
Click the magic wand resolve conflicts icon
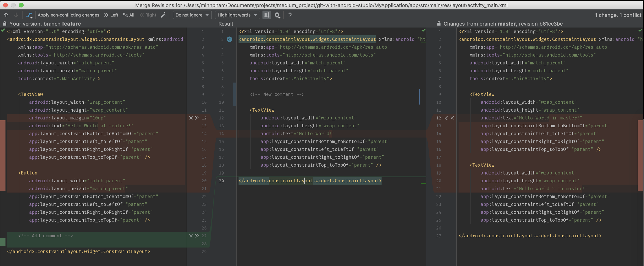click(164, 15)
